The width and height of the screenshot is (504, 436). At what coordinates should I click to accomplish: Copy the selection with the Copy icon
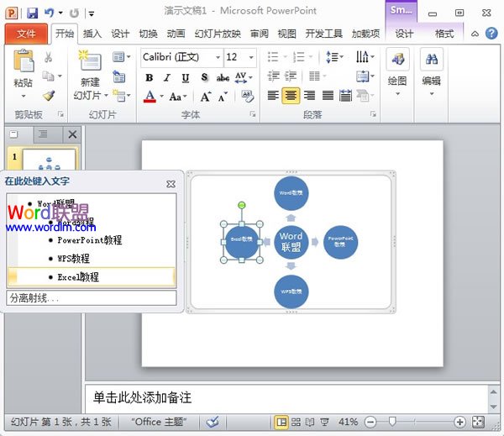pyautogui.click(x=48, y=76)
